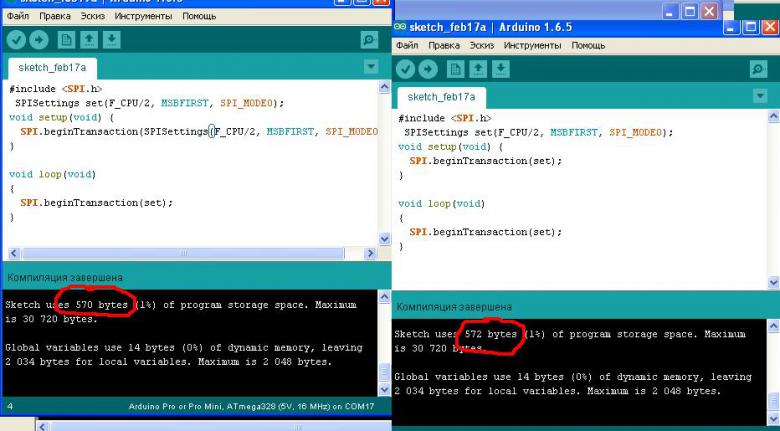Click left editor horizontal scroll-right arrow

click(x=370, y=253)
